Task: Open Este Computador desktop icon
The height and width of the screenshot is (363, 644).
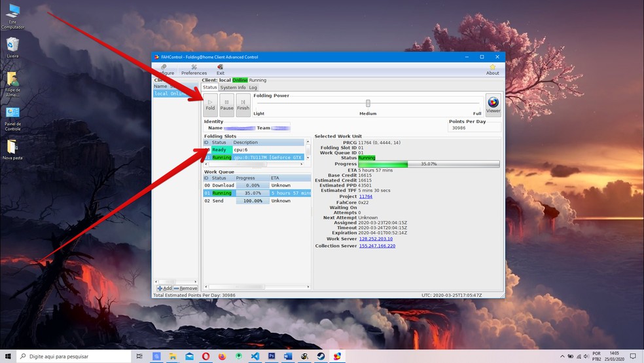Action: pos(12,16)
